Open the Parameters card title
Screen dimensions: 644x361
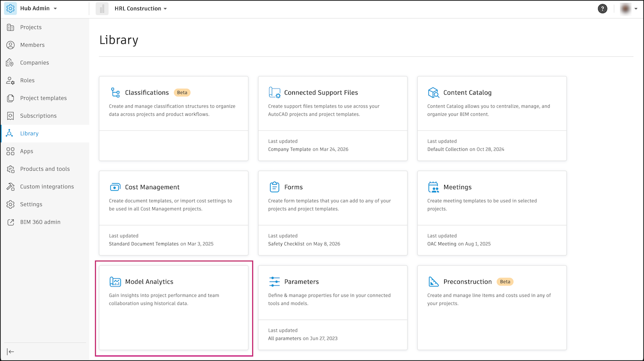(301, 282)
